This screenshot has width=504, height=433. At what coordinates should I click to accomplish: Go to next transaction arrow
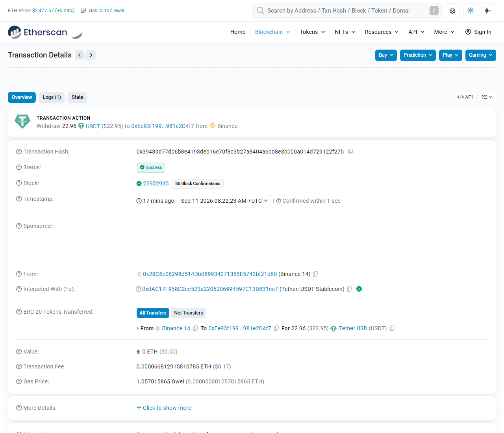click(x=91, y=55)
